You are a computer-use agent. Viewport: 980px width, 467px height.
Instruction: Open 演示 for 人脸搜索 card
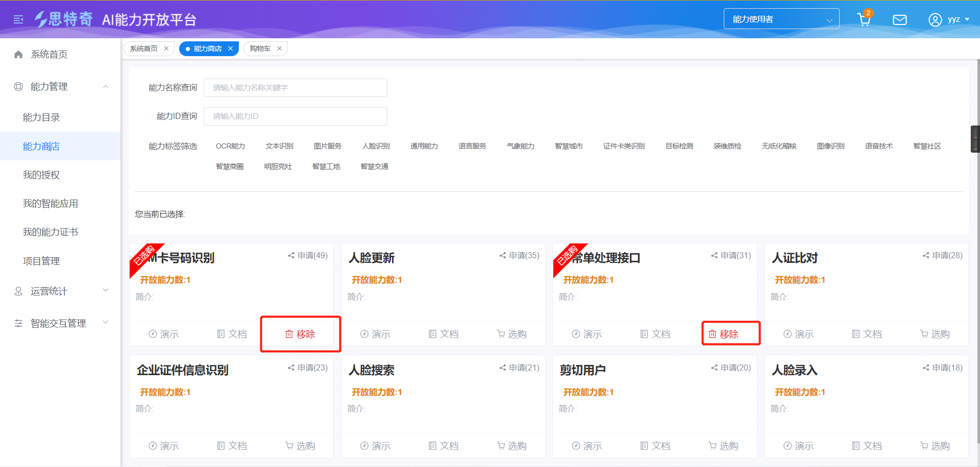pos(375,446)
